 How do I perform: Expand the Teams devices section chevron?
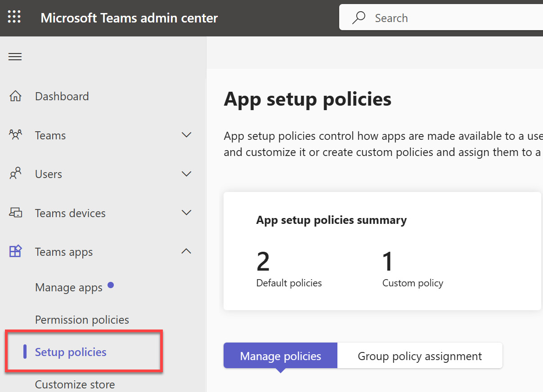point(186,213)
